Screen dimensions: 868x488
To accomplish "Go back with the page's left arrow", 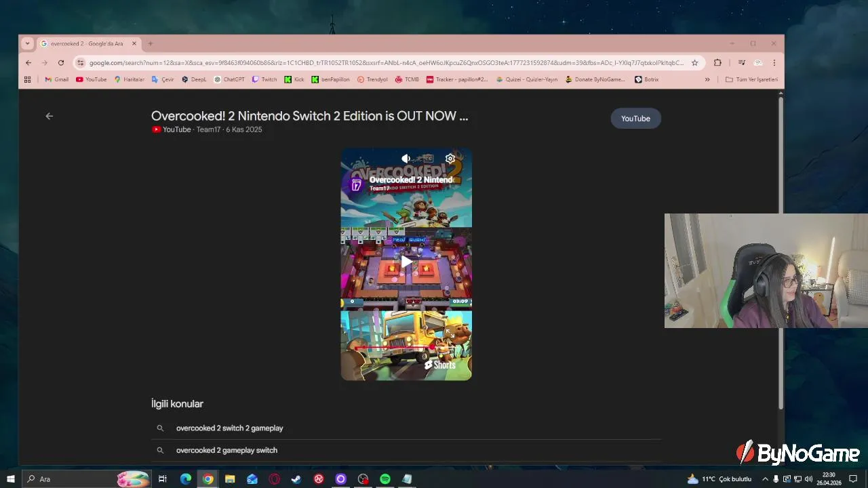I will (49, 116).
